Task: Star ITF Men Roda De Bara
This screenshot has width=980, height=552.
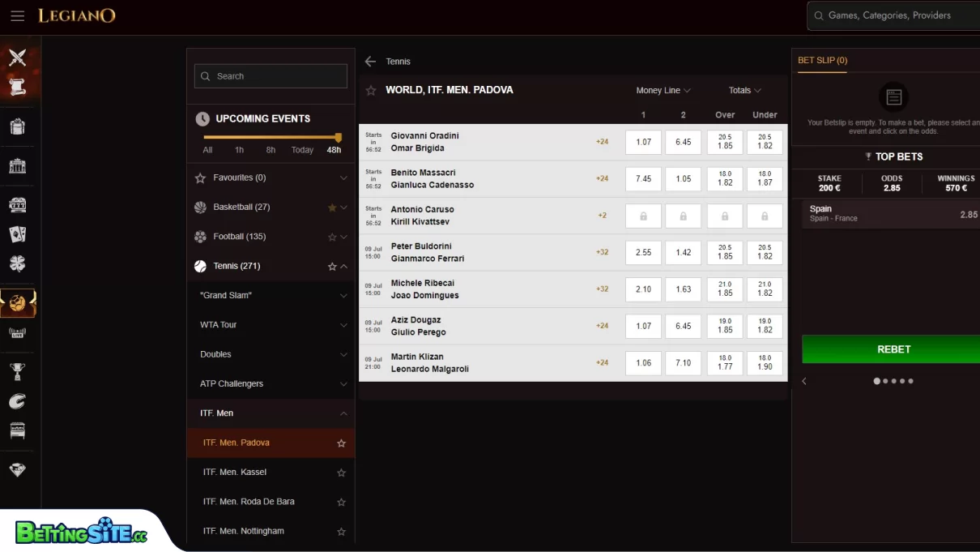Action: tap(341, 502)
